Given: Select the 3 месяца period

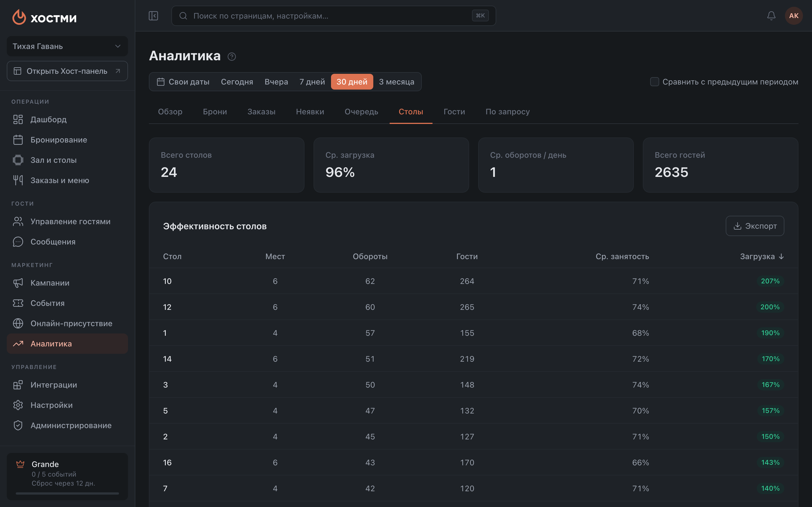Looking at the screenshot, I should coord(396,82).
